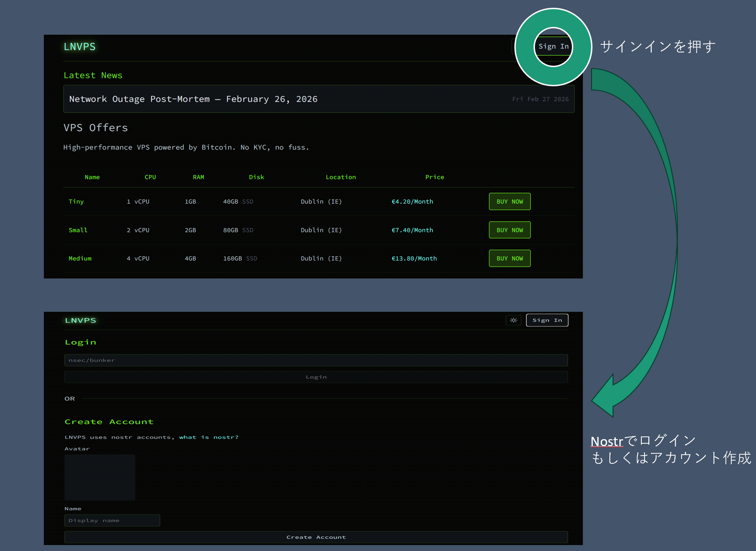The width and height of the screenshot is (756, 551).
Task: Click the LNVPS logo on login page
Action: pyautogui.click(x=80, y=320)
